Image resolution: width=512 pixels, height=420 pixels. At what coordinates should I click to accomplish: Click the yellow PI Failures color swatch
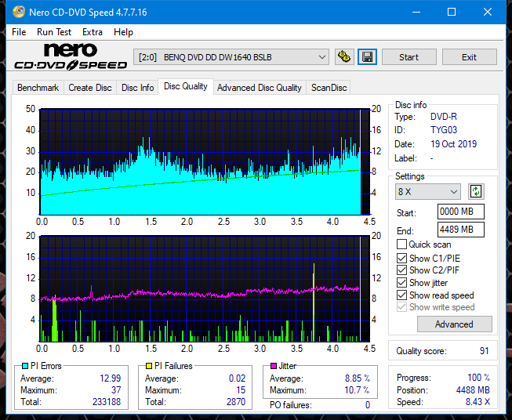(x=149, y=366)
